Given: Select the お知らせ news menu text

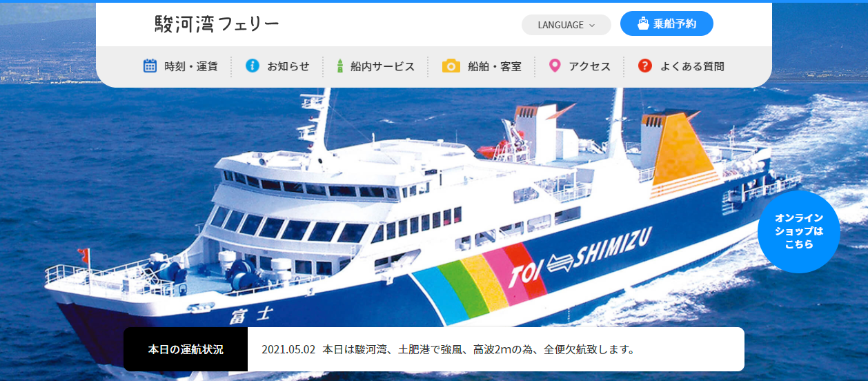Looking at the screenshot, I should pos(288,66).
